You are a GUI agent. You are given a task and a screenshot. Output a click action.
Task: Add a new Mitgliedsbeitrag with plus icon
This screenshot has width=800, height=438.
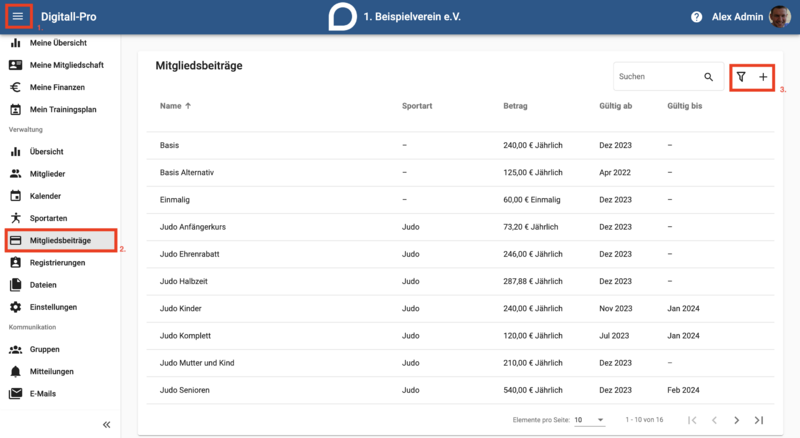point(763,77)
